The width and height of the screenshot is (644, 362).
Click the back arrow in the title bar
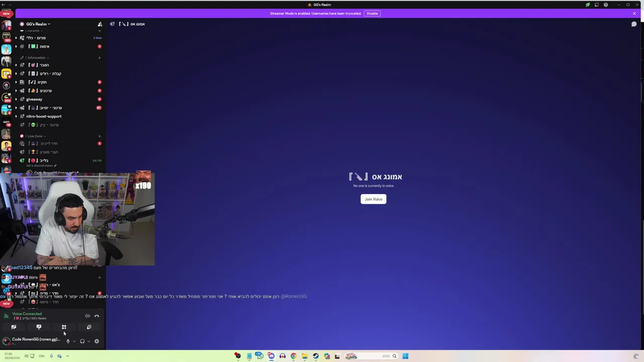4,5
